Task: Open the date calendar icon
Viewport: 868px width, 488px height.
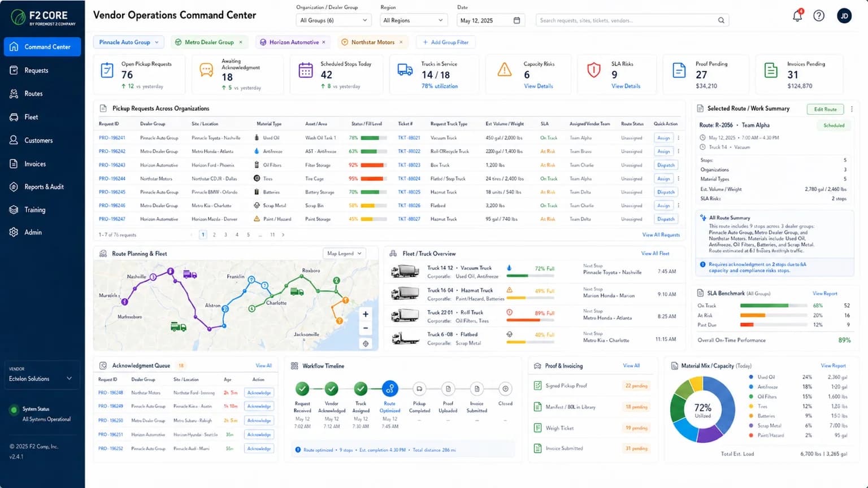Action: 517,20
